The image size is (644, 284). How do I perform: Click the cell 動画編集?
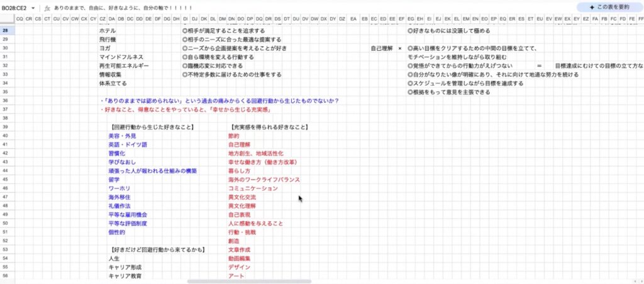240,259
